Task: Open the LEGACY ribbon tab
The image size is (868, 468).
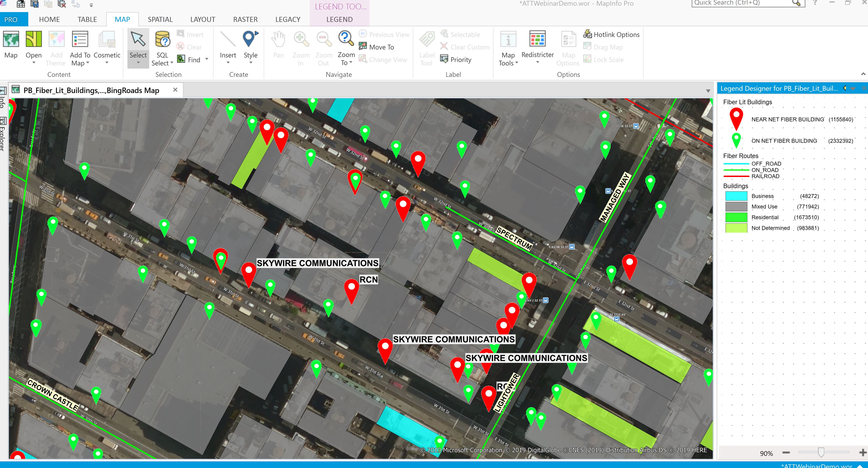Action: 287,20
